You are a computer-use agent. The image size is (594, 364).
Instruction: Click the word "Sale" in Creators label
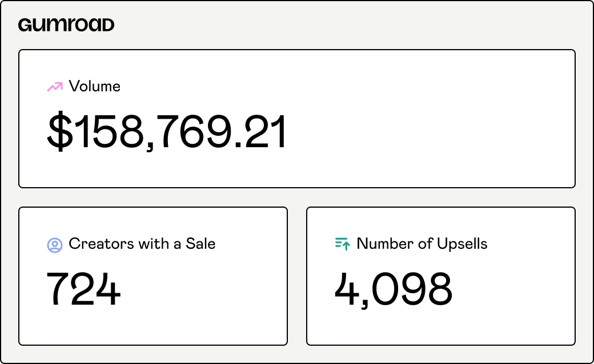tap(200, 244)
